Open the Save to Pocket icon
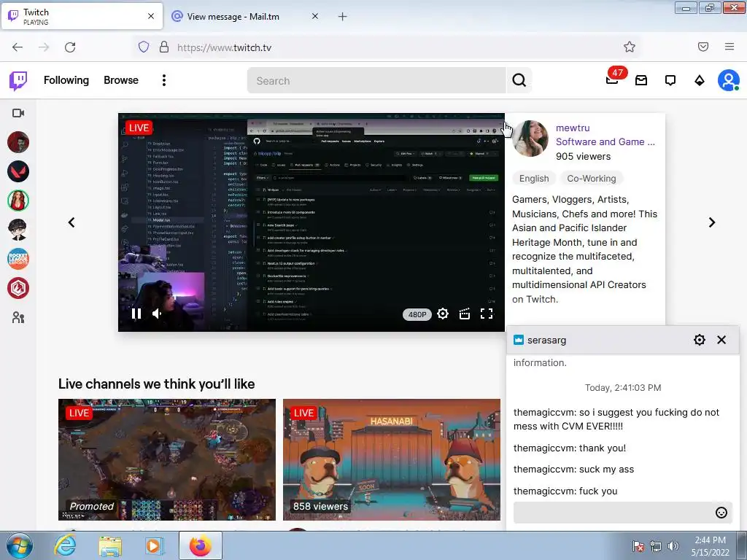 (703, 47)
